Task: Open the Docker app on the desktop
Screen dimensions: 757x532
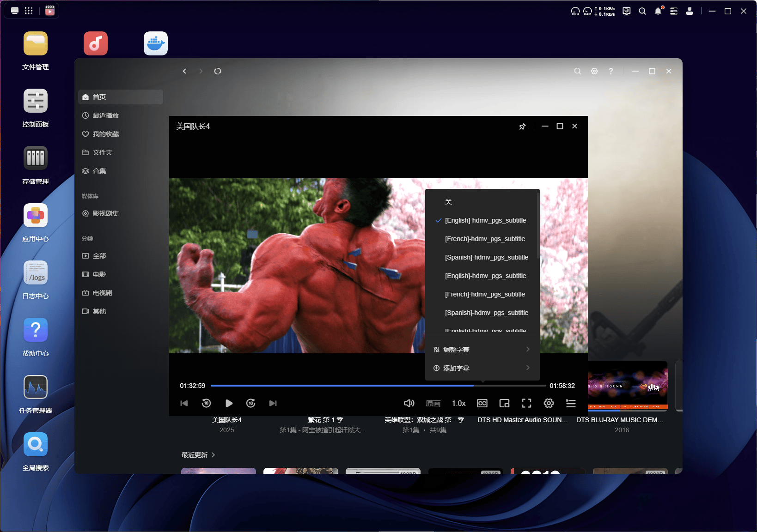Action: tap(156, 43)
